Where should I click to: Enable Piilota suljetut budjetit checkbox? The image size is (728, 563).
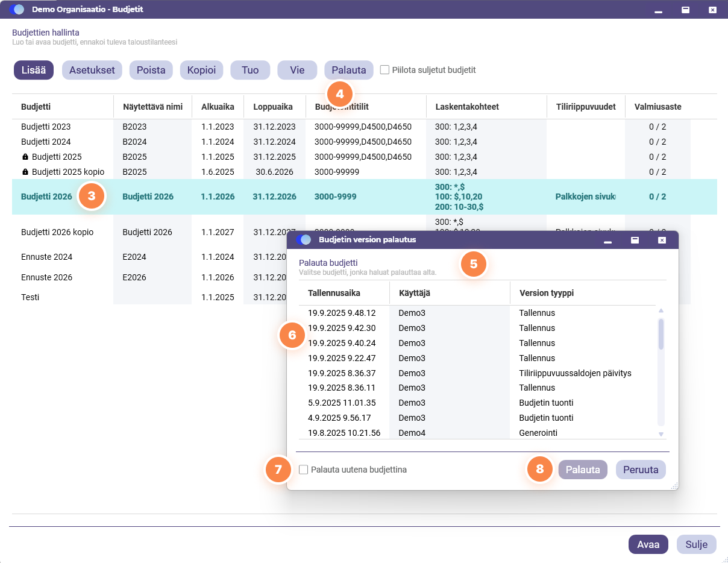tap(384, 70)
